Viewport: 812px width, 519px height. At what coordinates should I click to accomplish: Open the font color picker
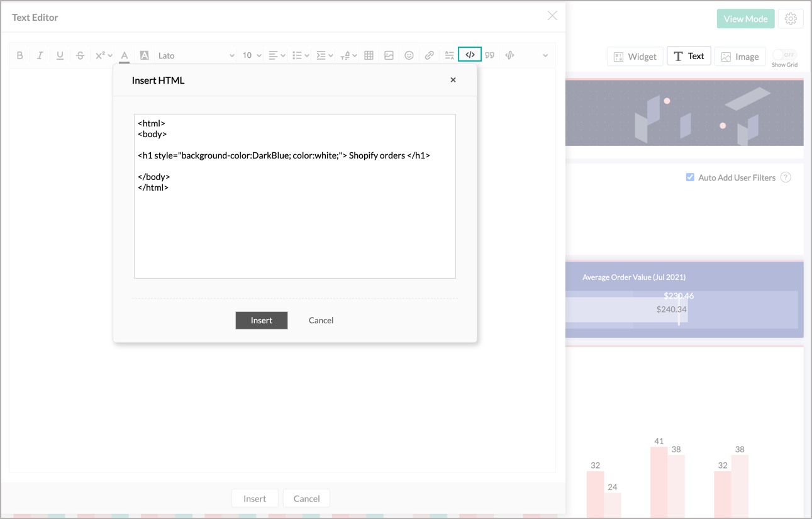[124, 55]
